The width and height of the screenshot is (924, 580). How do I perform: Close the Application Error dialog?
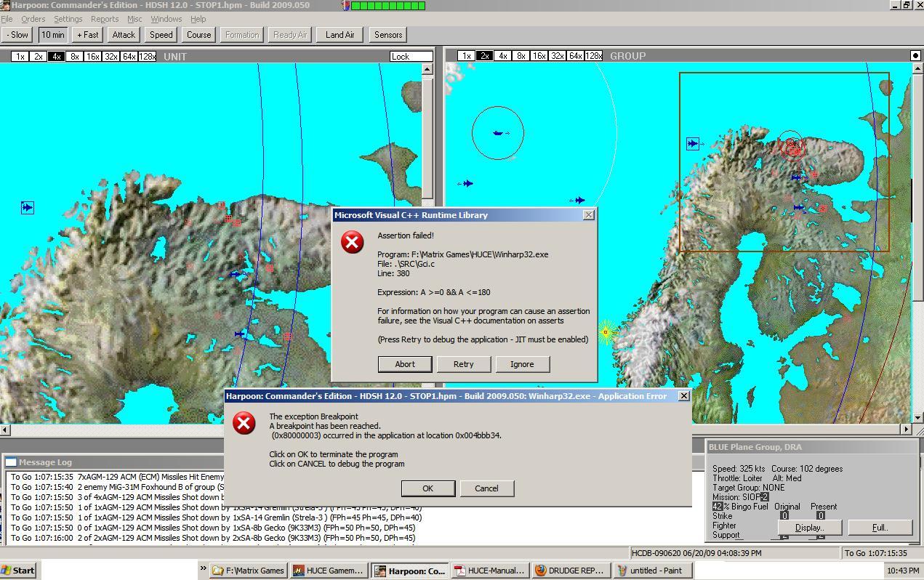(683, 395)
